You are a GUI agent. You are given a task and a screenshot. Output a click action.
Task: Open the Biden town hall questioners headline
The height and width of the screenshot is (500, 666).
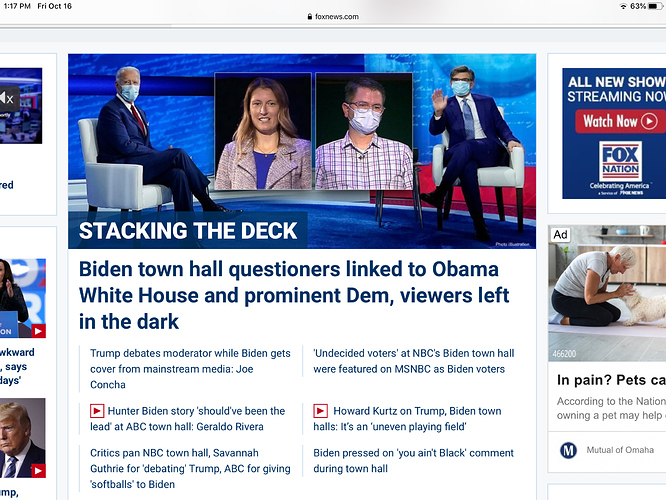point(294,295)
